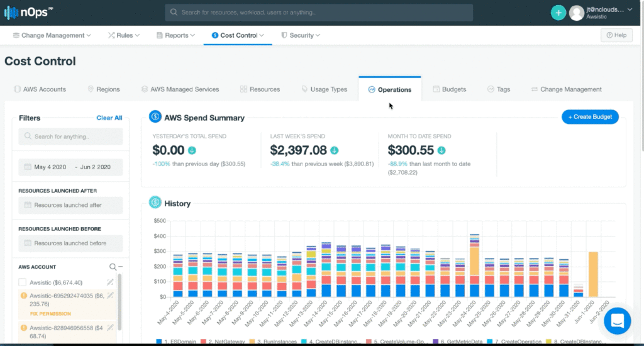Click the Budgets tab icon
The height and width of the screenshot is (346, 644).
pyautogui.click(x=436, y=89)
